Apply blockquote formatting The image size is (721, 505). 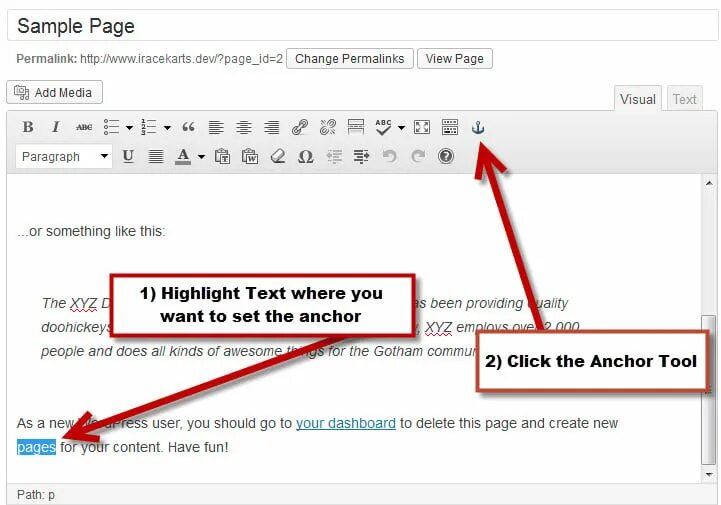(x=188, y=127)
